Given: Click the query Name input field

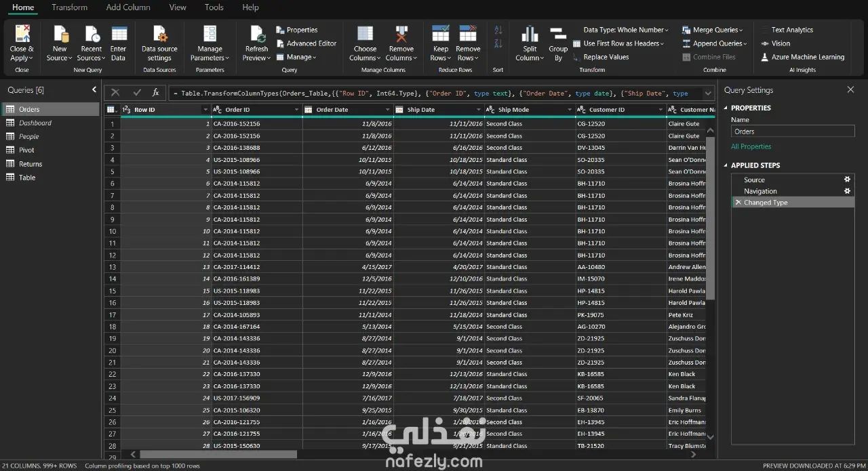Looking at the screenshot, I should click(793, 131).
